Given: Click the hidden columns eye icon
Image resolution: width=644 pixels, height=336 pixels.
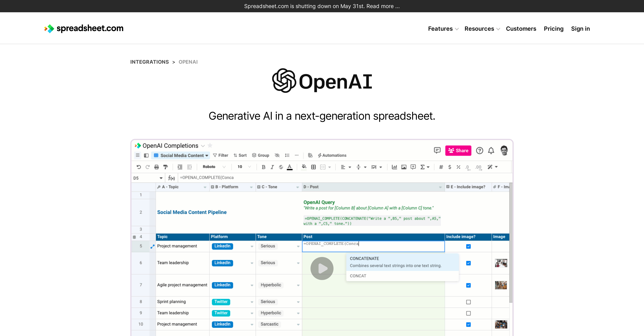Looking at the screenshot, I should (x=277, y=155).
